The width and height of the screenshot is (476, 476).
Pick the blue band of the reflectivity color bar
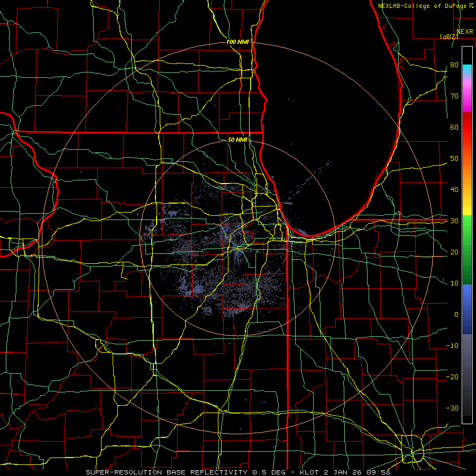(467, 309)
